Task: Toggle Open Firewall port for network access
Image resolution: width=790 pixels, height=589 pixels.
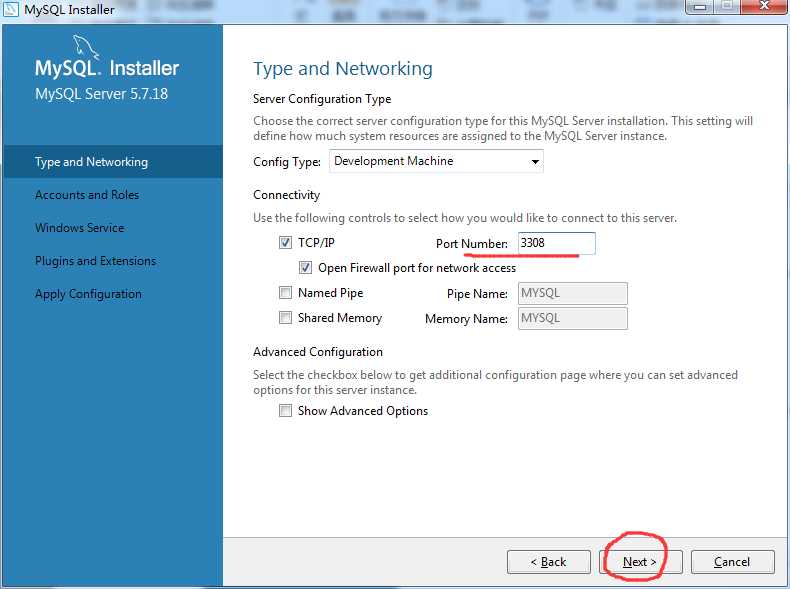Action: pyautogui.click(x=305, y=268)
